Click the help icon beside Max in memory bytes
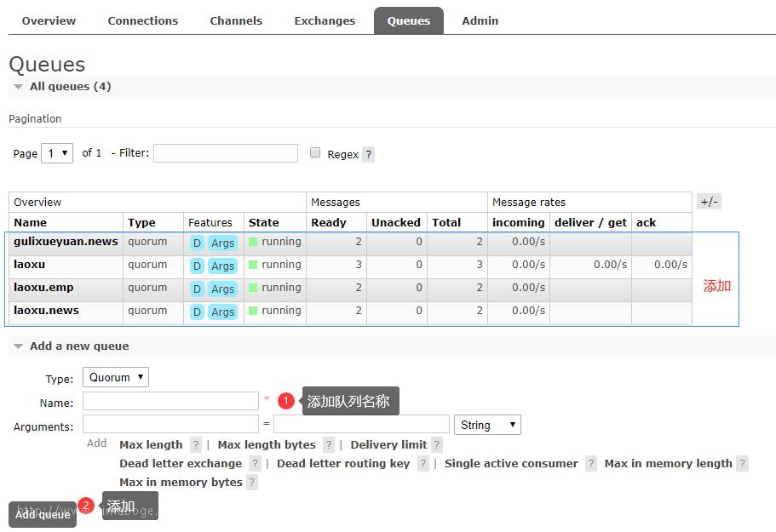Image resolution: width=776 pixels, height=532 pixels. tap(252, 483)
